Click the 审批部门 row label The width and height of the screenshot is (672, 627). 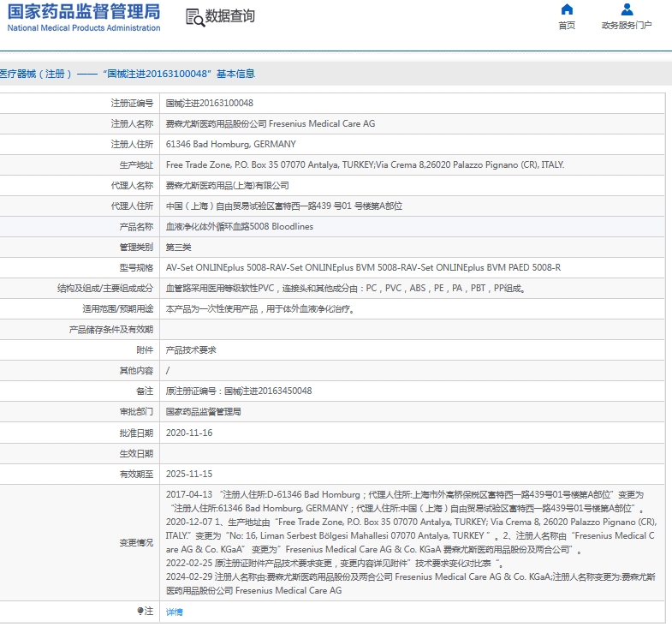point(136,412)
